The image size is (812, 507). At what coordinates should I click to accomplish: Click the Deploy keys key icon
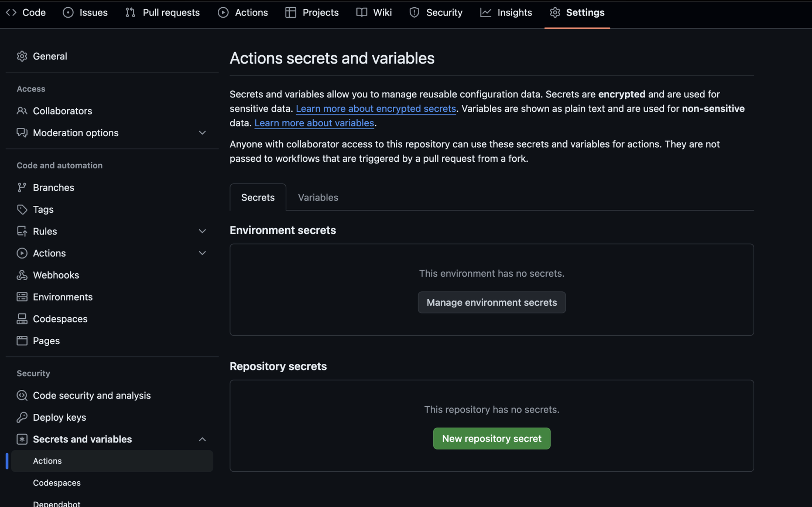tap(22, 417)
